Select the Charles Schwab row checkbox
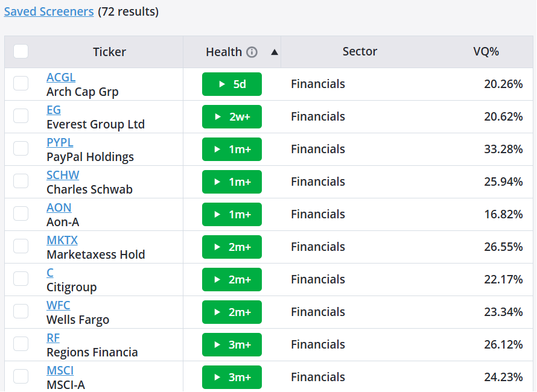The height and width of the screenshot is (392, 537). coord(21,181)
